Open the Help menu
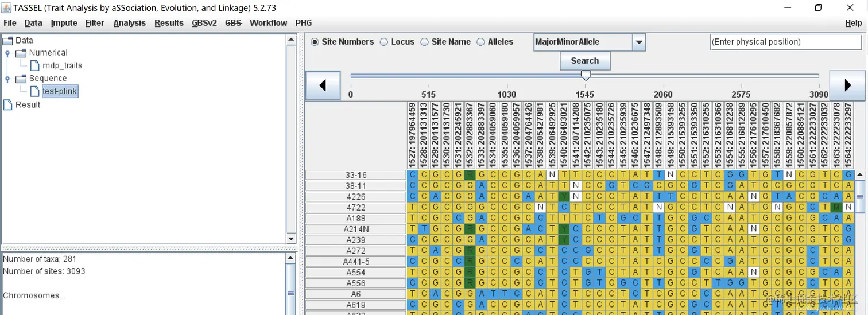The image size is (868, 315). tap(853, 23)
